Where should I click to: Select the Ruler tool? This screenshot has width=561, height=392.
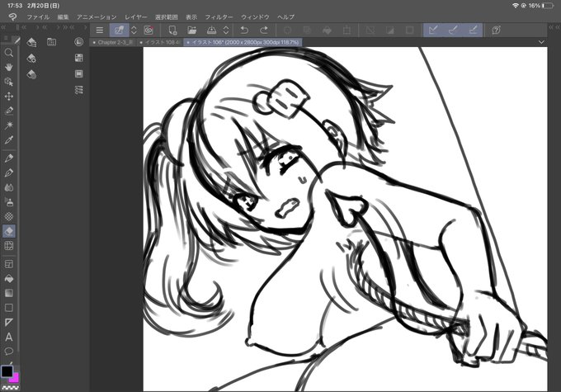coord(9,322)
